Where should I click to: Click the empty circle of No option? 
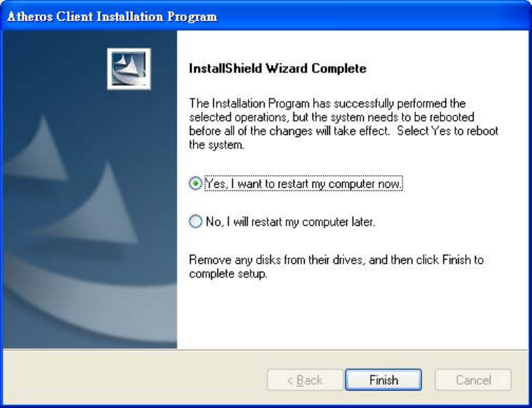196,222
